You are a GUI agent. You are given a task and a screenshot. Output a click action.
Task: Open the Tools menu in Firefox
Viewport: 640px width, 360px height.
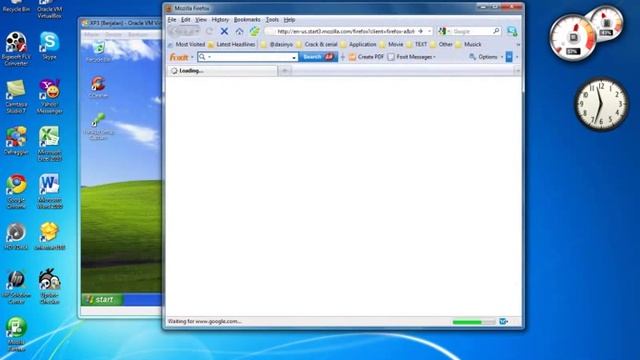[272, 20]
